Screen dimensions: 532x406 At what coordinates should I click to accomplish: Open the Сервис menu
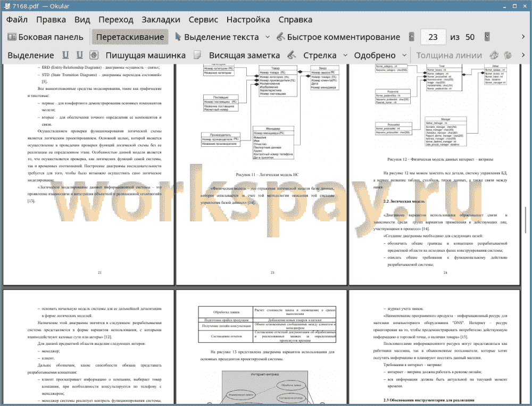click(203, 20)
